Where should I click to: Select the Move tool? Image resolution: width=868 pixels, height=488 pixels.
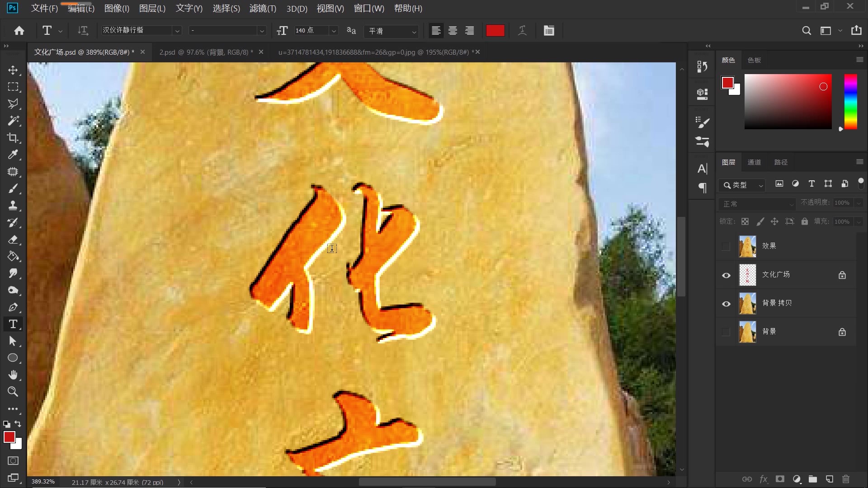(x=13, y=70)
